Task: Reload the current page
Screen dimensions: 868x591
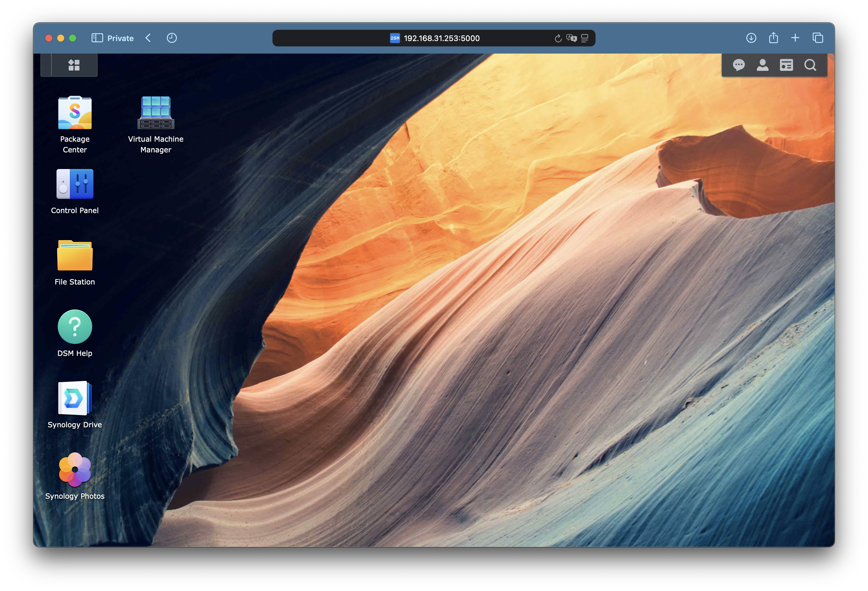Action: click(x=558, y=38)
